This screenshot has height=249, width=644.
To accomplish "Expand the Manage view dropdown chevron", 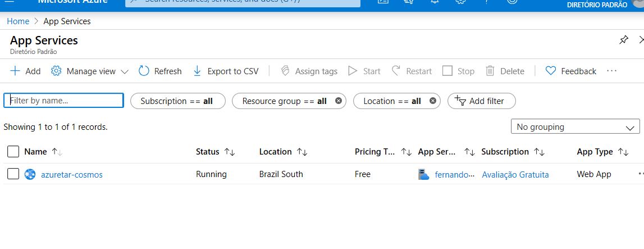I will 125,72.
